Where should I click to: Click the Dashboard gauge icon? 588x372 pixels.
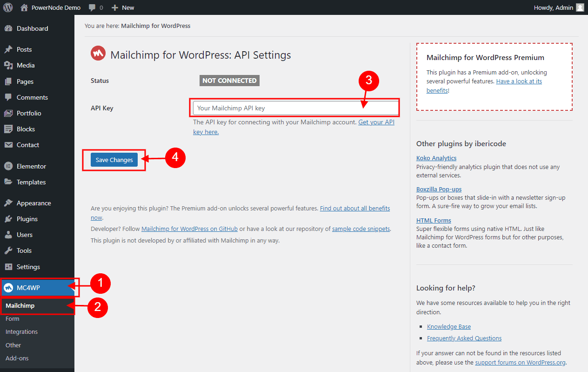click(8, 28)
